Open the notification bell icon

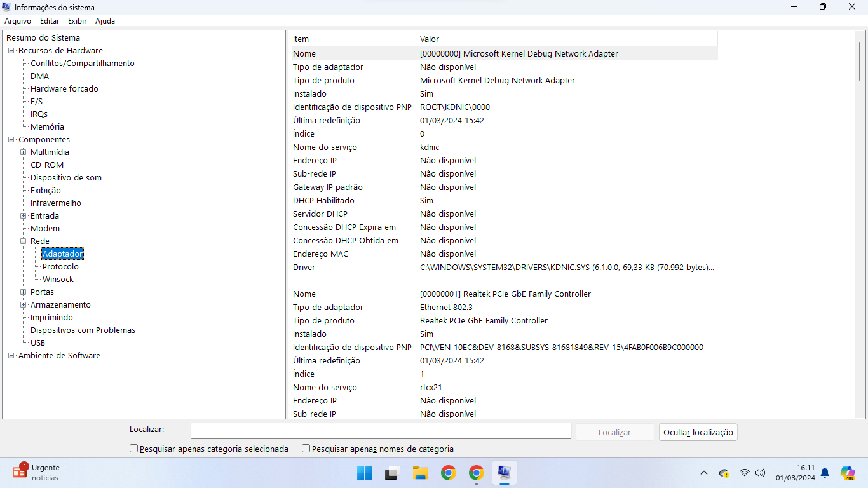coord(825,473)
